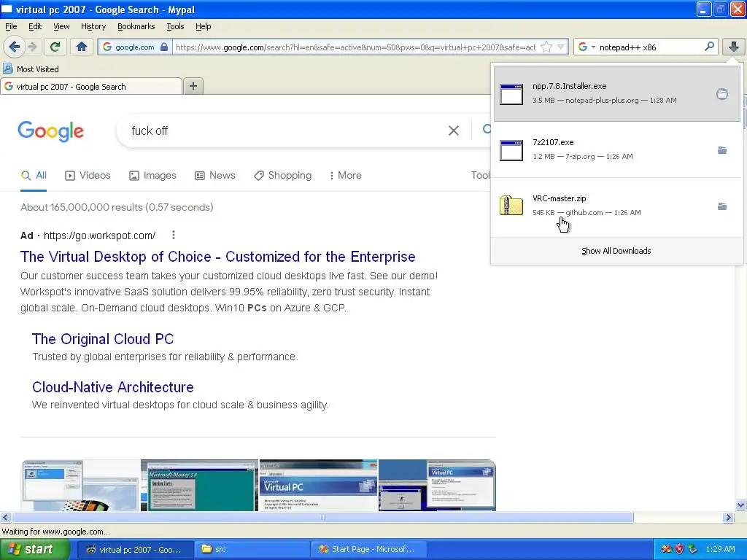Select the All results tab

coord(34,175)
